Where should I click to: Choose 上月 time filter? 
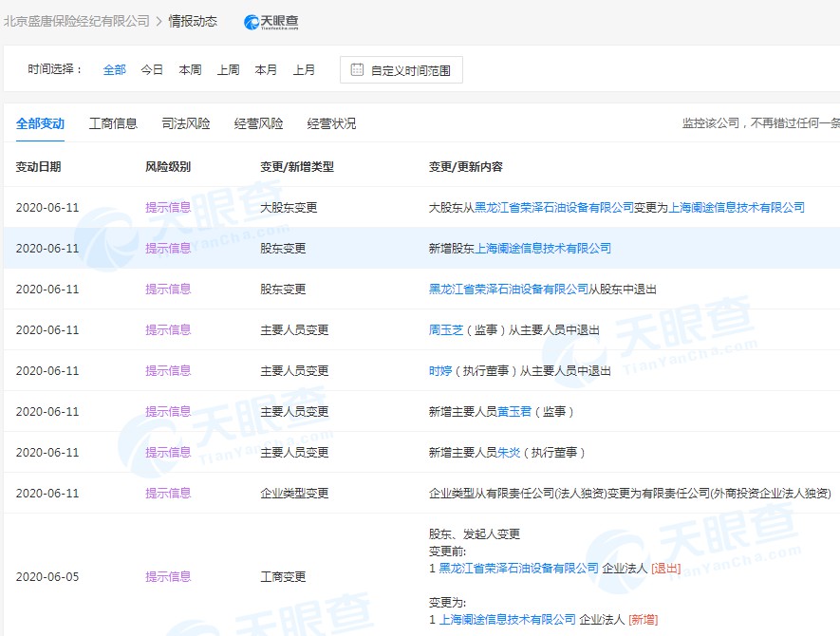click(x=304, y=69)
